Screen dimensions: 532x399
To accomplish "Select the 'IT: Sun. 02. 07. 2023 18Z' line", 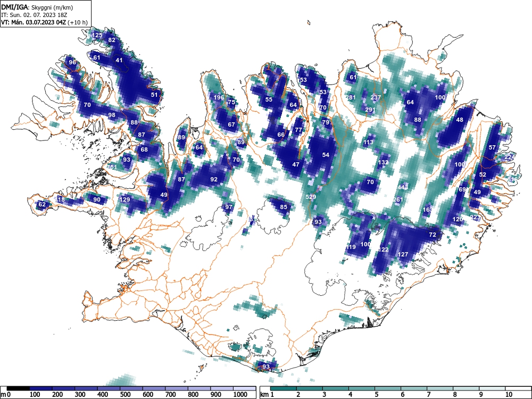I will coord(34,15).
